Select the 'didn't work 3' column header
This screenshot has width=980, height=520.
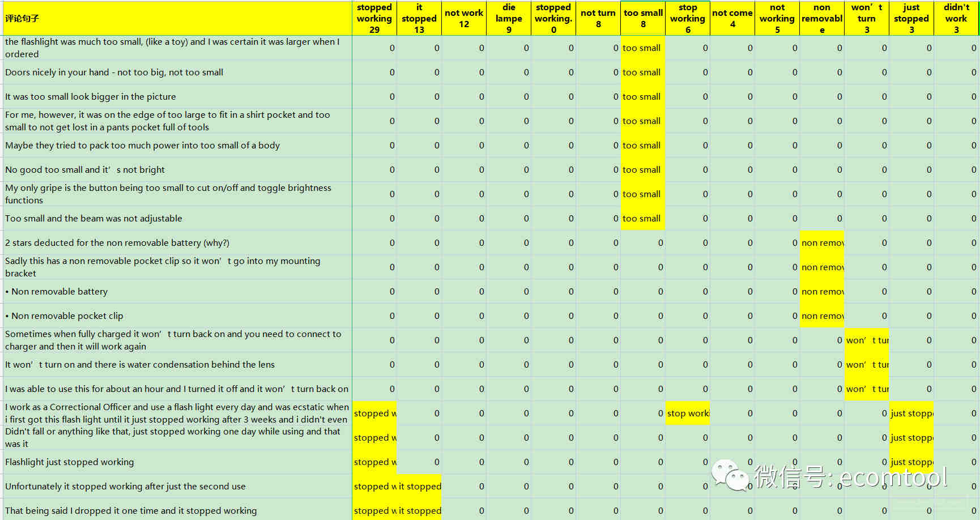click(x=956, y=18)
